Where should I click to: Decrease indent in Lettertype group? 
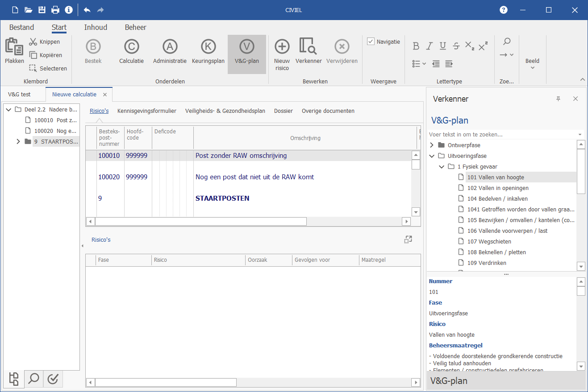pyautogui.click(x=436, y=64)
